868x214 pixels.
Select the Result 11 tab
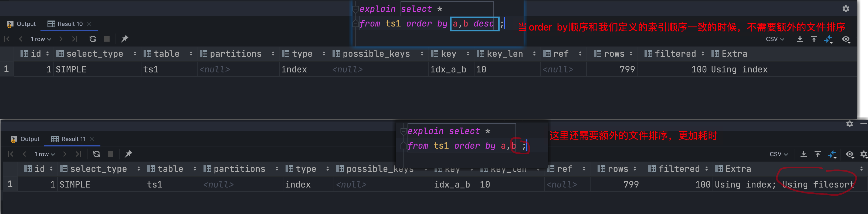(x=69, y=139)
